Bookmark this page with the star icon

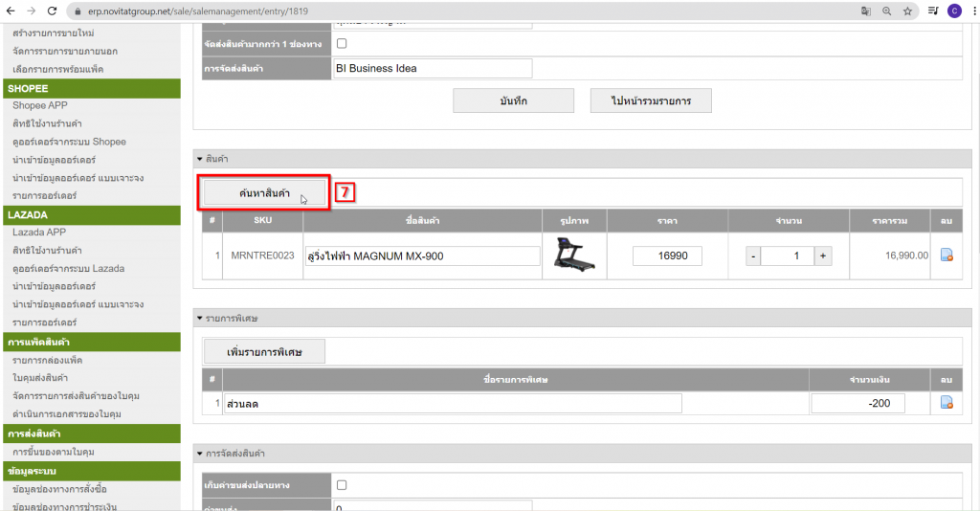906,11
